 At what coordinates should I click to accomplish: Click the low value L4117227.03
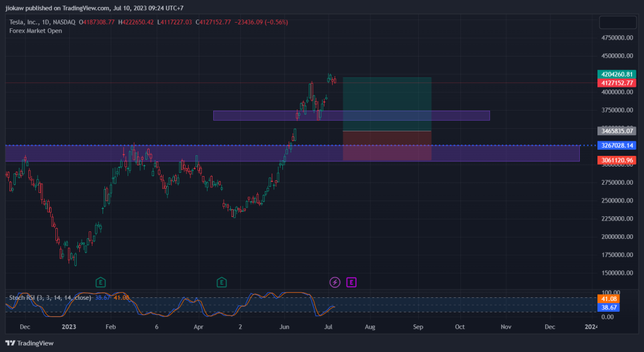coord(175,22)
